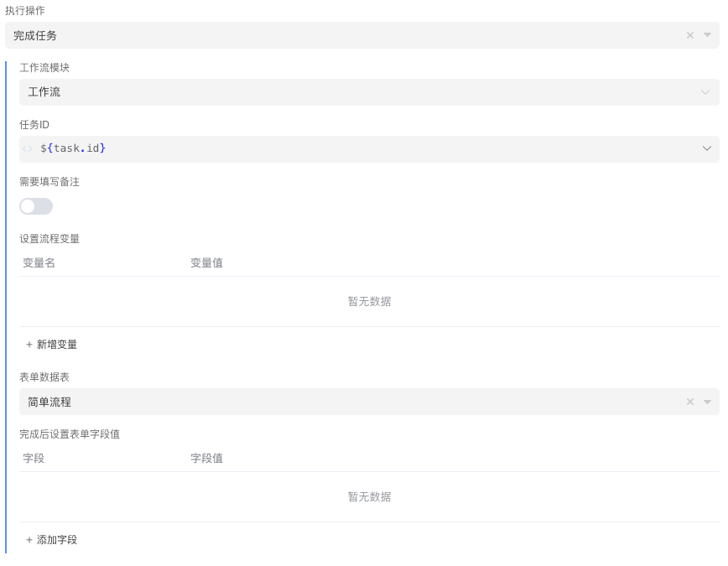Click 暂无数据 in the 设置流程变量 table
The width and height of the screenshot is (728, 566).
369,302
